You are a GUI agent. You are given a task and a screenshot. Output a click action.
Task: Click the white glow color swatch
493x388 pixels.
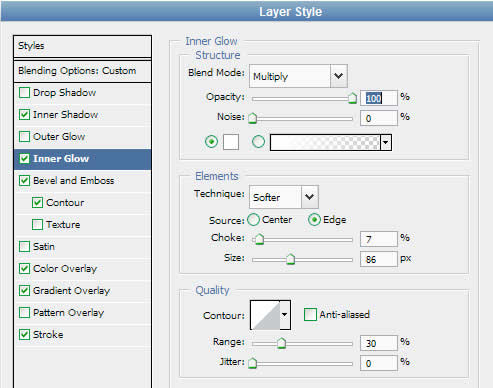click(x=231, y=142)
